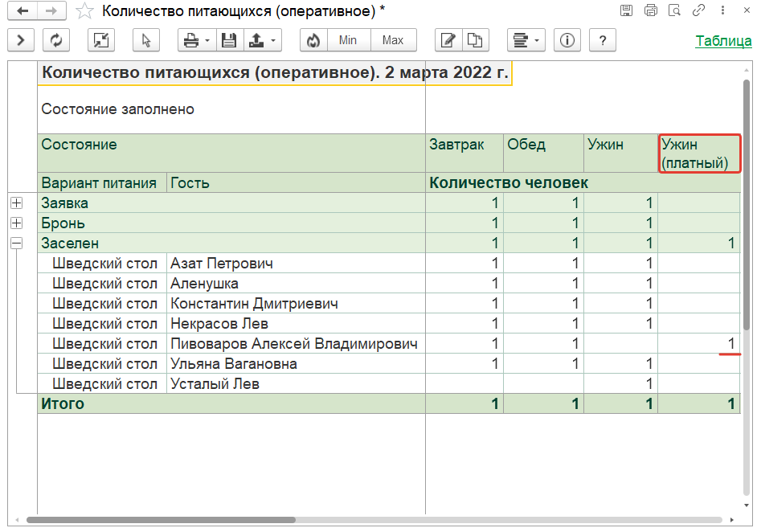
Task: Go back with the left arrow
Action: 23,11
